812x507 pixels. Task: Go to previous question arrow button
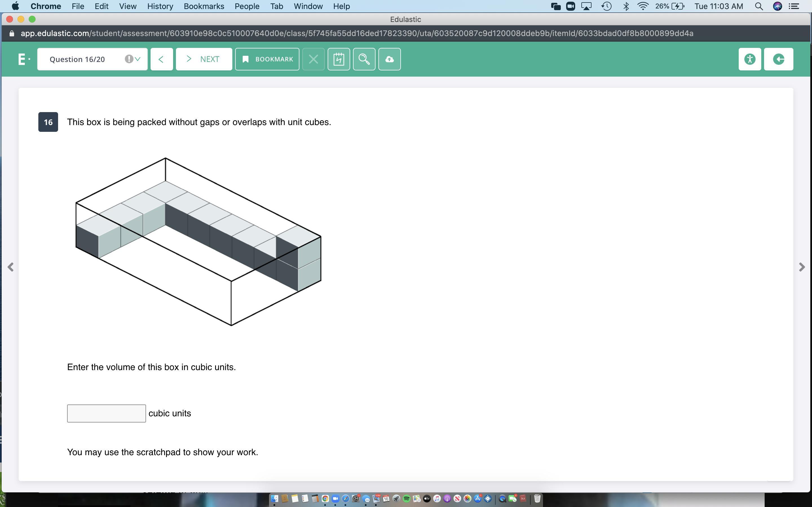tap(161, 59)
